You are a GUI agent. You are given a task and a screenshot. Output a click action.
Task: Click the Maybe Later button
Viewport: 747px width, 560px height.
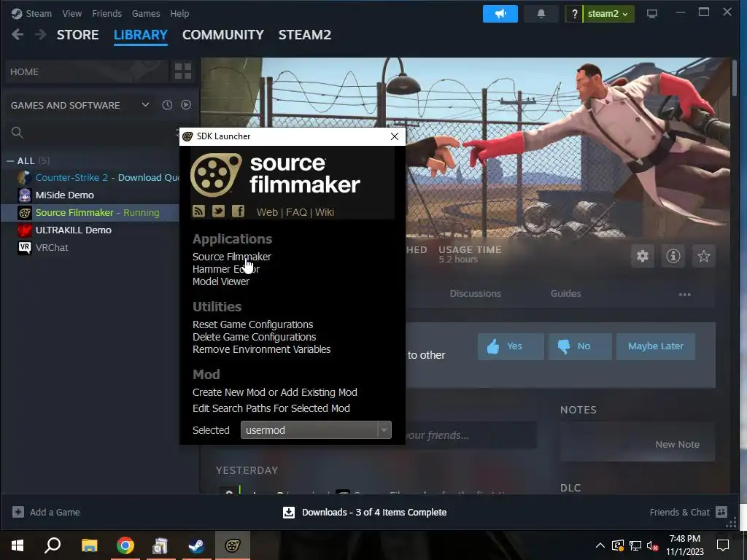pyautogui.click(x=656, y=346)
